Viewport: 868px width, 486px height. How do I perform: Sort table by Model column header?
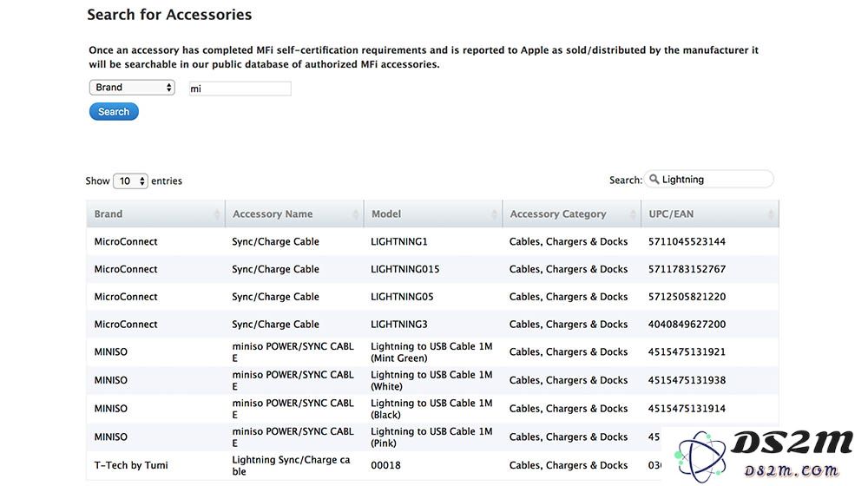[x=433, y=213]
